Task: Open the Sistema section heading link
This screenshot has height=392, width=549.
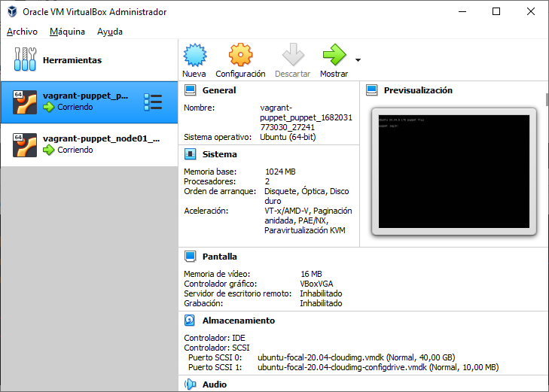Action: click(220, 154)
